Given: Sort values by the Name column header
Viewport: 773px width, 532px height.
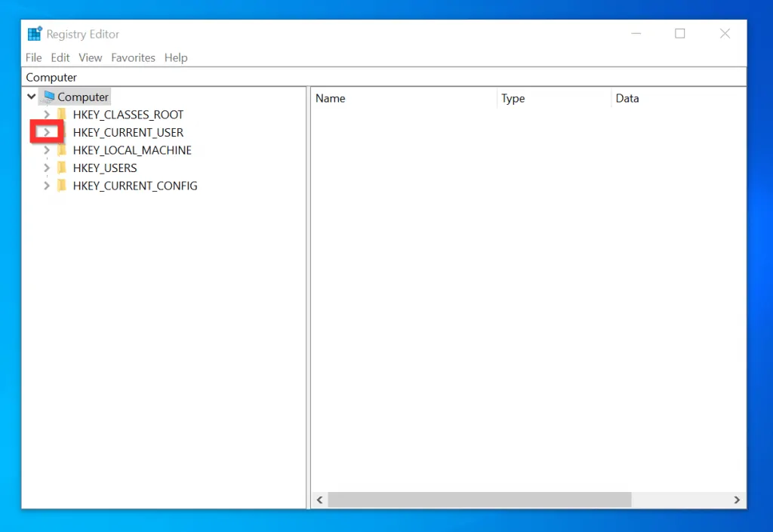Looking at the screenshot, I should point(330,98).
